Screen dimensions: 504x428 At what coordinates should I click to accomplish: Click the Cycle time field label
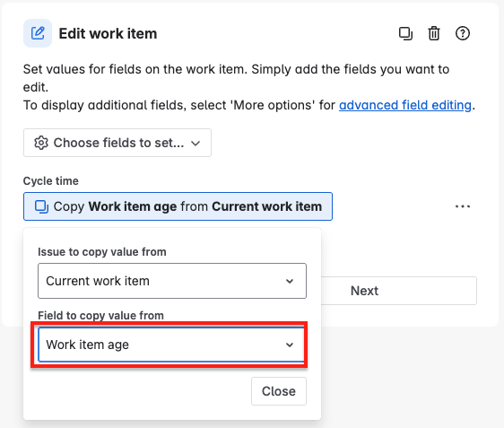tap(51, 181)
